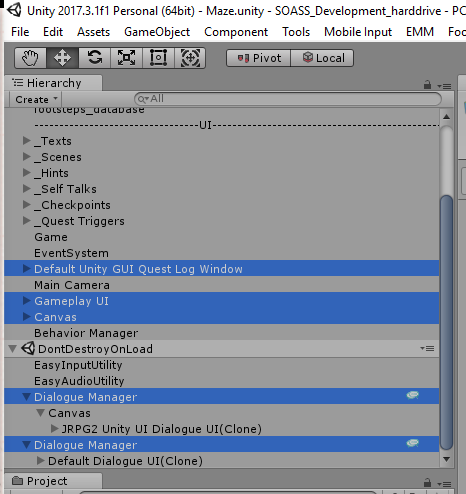Select the _Self Talks row text
The width and height of the screenshot is (466, 494).
tap(65, 189)
